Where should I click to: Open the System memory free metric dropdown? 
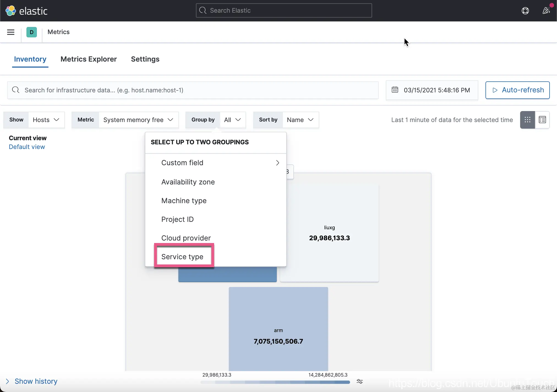point(138,120)
